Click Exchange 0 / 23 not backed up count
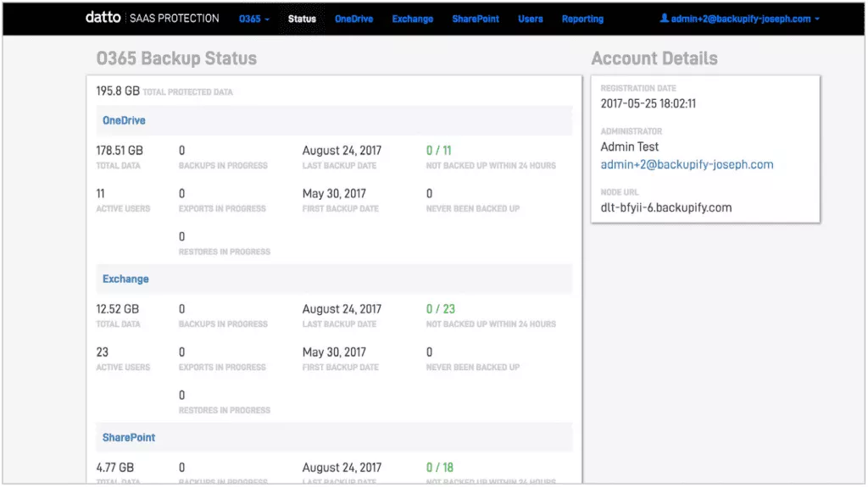The width and height of the screenshot is (868, 487). pos(440,309)
